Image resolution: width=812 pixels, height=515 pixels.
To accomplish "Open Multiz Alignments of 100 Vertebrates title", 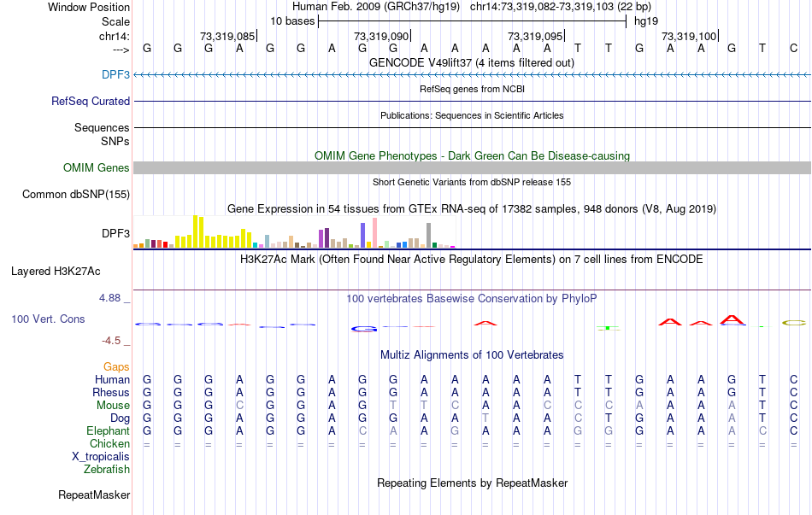I will click(x=472, y=354).
